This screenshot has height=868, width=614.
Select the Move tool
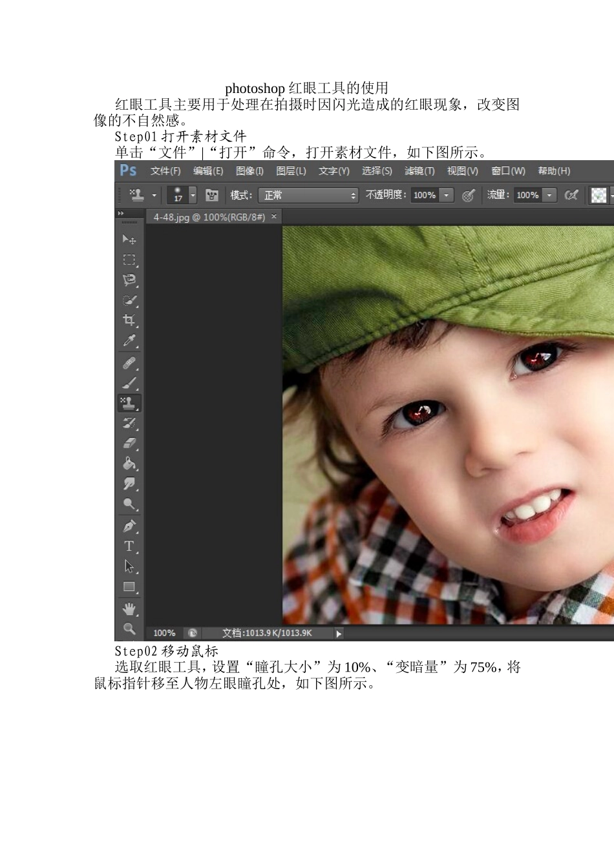tap(129, 240)
